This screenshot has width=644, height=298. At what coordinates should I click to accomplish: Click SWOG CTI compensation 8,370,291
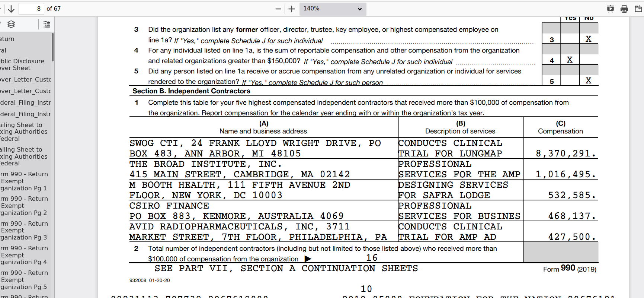tap(566, 153)
